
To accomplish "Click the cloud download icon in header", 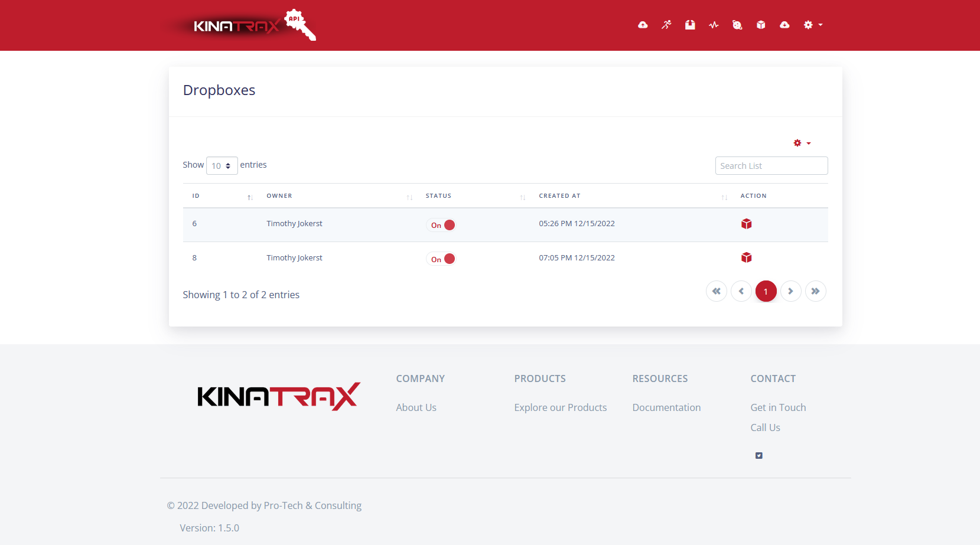I will [x=784, y=25].
